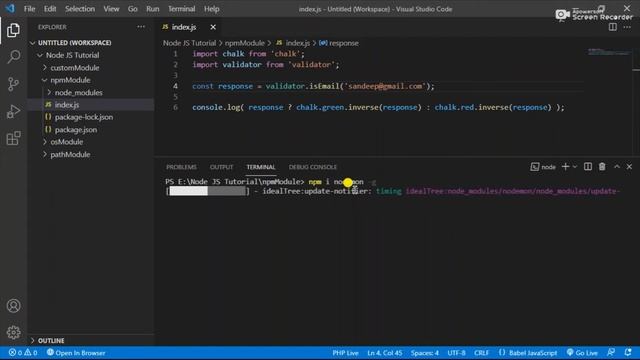Open the Go menu
The width and height of the screenshot is (640, 360).
point(133,9)
